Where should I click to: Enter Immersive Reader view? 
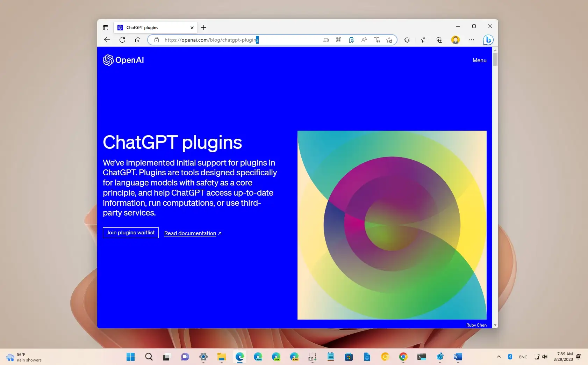click(x=377, y=40)
